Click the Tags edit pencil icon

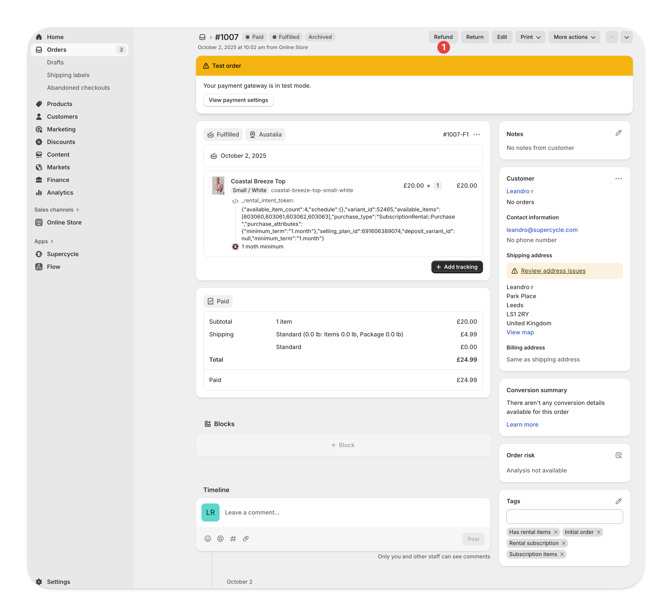618,501
